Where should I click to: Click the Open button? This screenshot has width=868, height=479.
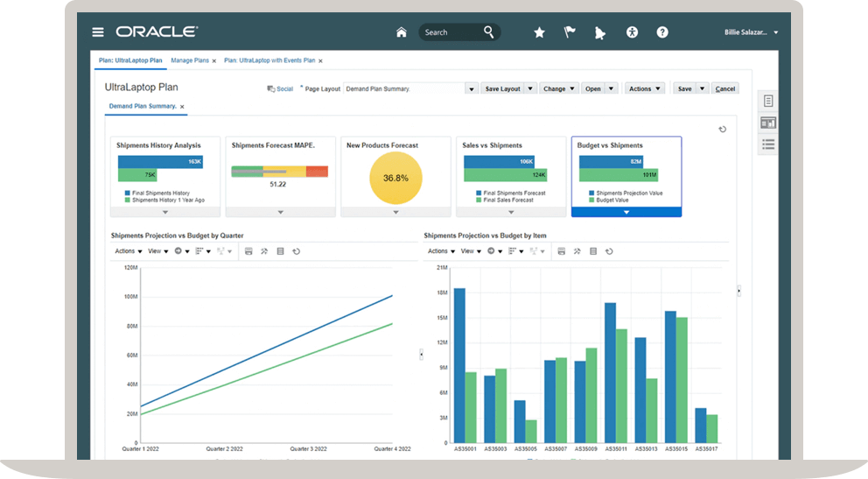tap(593, 88)
